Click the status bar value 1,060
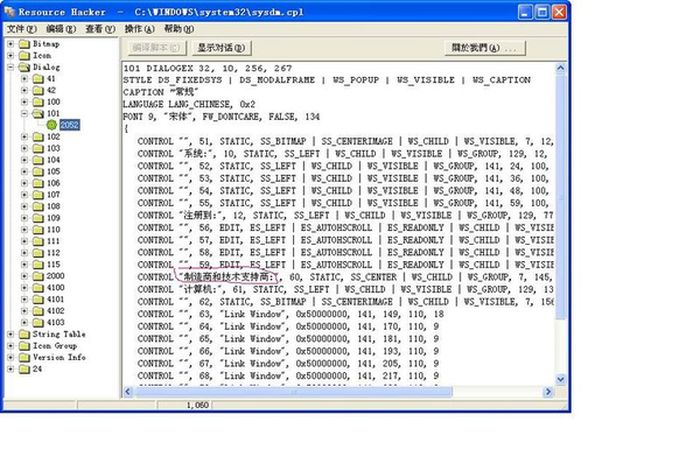 tap(197, 405)
